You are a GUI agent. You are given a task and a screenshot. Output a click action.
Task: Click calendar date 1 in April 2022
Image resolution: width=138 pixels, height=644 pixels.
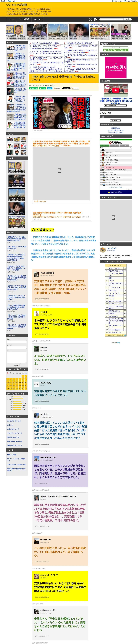click(x=23, y=376)
